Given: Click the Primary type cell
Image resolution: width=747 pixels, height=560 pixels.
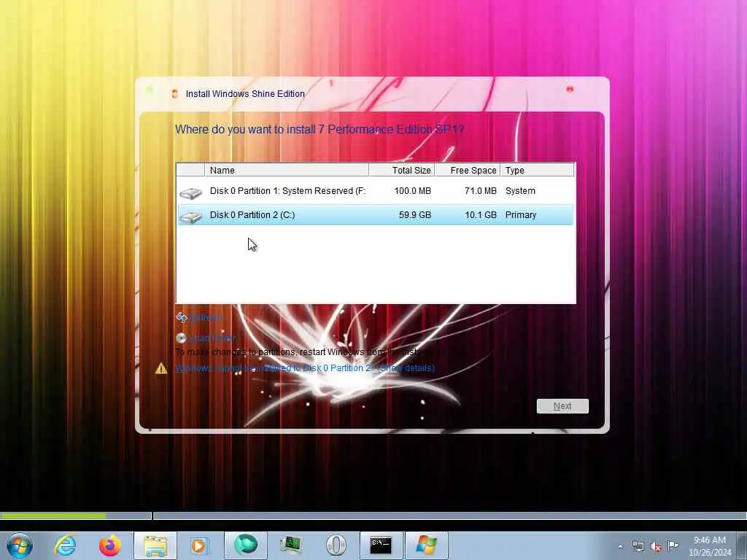Looking at the screenshot, I should pyautogui.click(x=521, y=215).
